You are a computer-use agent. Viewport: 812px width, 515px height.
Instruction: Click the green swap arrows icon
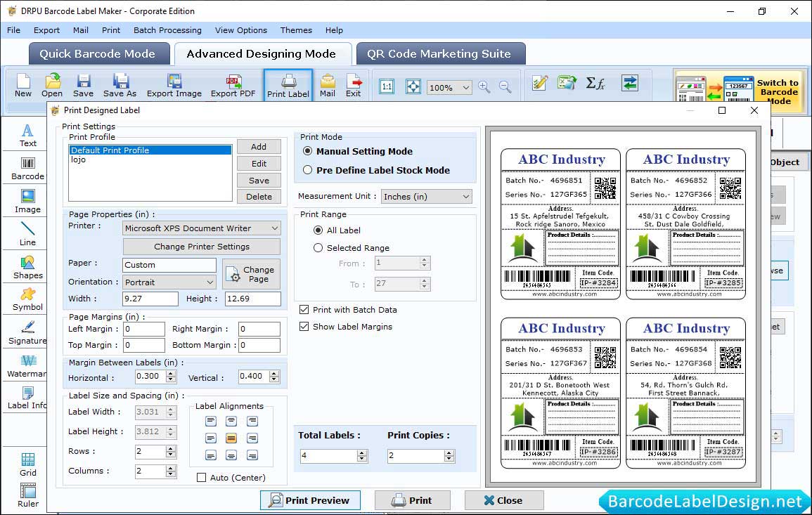pos(630,83)
